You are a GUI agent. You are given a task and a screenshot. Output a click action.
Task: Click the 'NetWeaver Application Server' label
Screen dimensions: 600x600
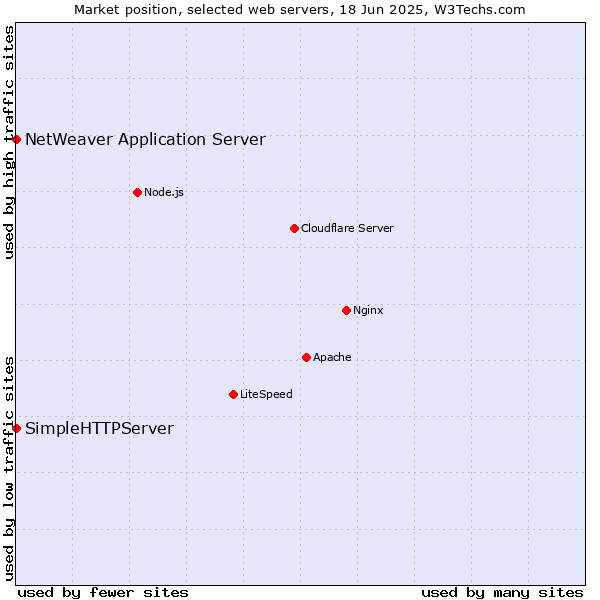click(145, 139)
